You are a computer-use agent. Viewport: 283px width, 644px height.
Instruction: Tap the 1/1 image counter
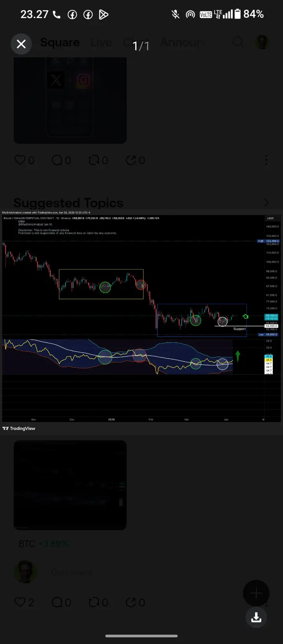point(141,46)
